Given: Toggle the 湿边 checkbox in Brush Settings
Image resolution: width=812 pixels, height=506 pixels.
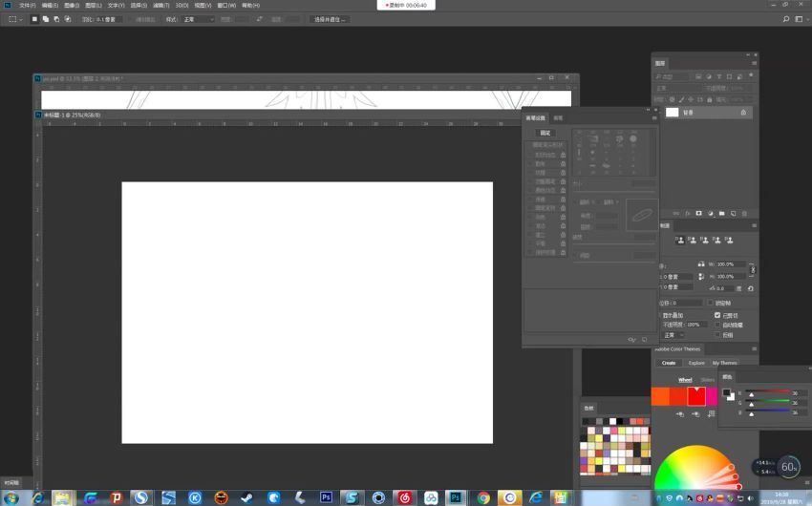Looking at the screenshot, I should 530,225.
